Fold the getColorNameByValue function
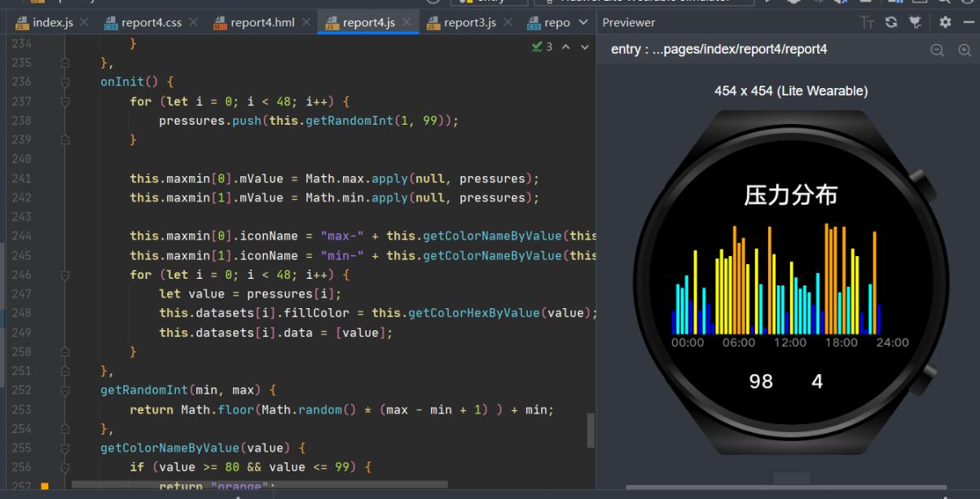The width and height of the screenshot is (980, 499). (x=65, y=448)
